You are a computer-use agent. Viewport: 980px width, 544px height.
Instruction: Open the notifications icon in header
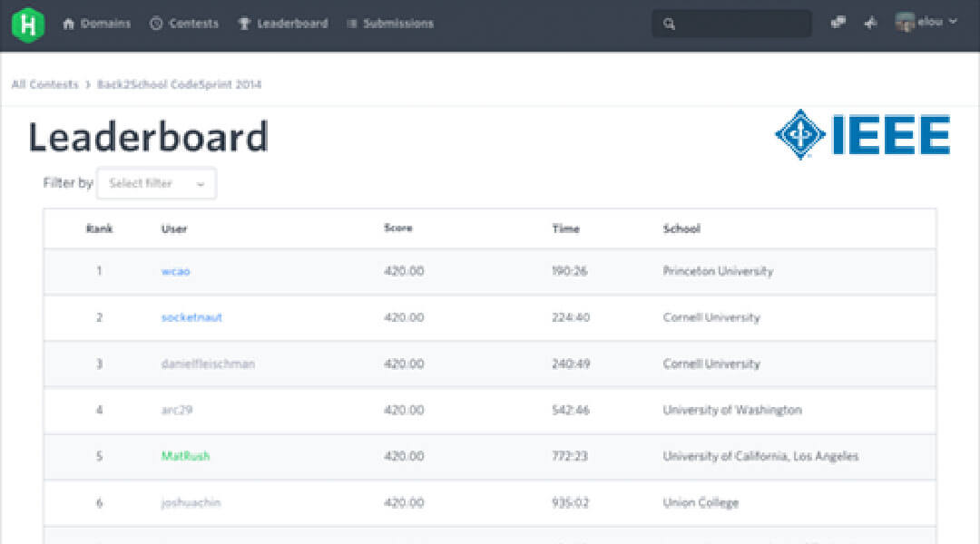point(870,23)
